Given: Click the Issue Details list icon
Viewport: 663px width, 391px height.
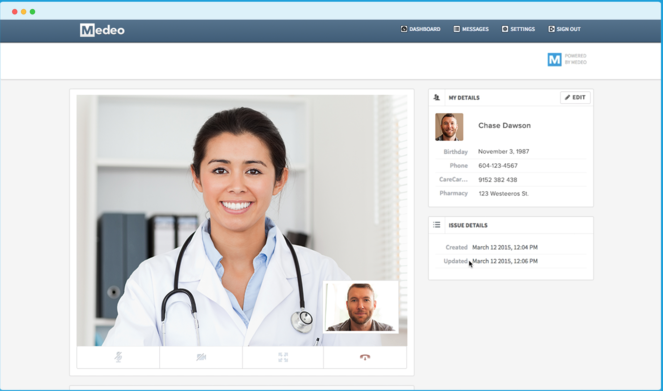Looking at the screenshot, I should click(437, 225).
